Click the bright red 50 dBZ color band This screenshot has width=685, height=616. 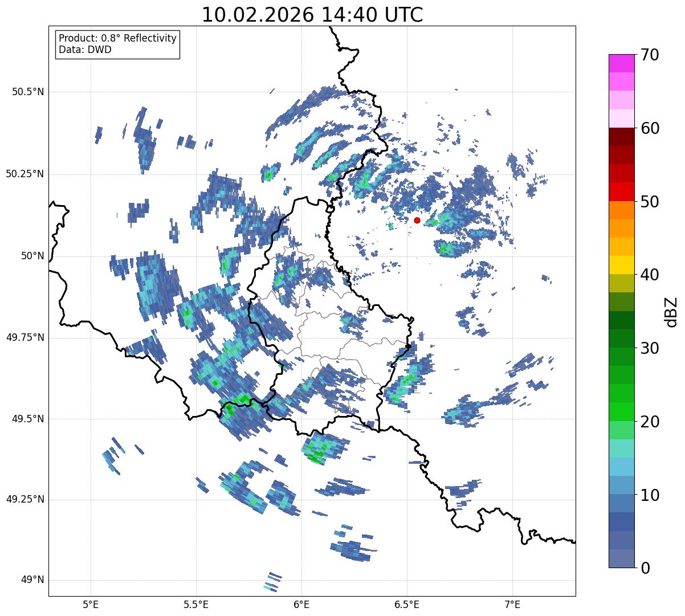coord(621,191)
